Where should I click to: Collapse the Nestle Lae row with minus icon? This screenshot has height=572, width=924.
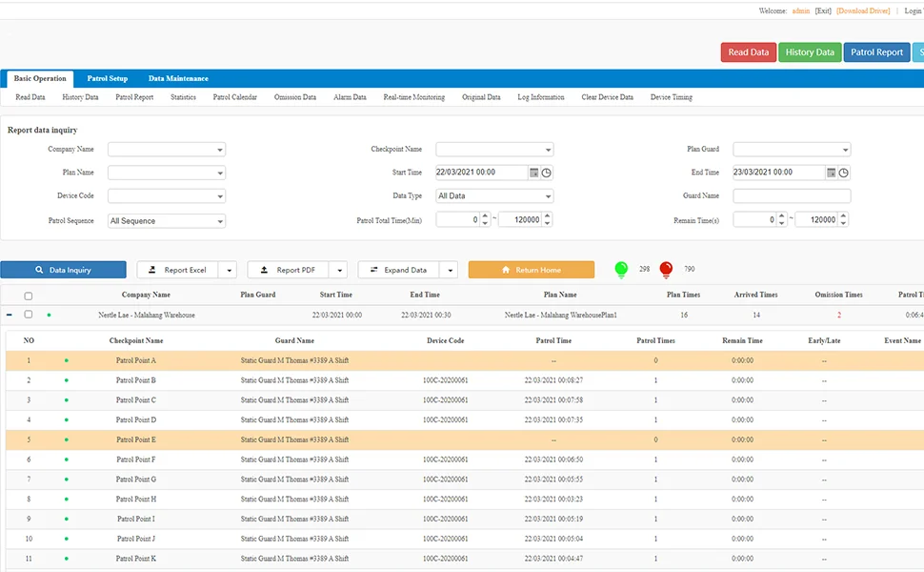tap(10, 314)
